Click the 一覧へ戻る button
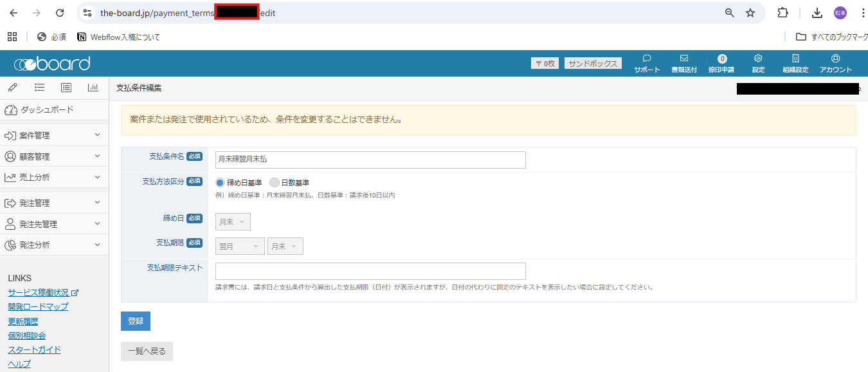The height and width of the screenshot is (372, 868). point(147,351)
